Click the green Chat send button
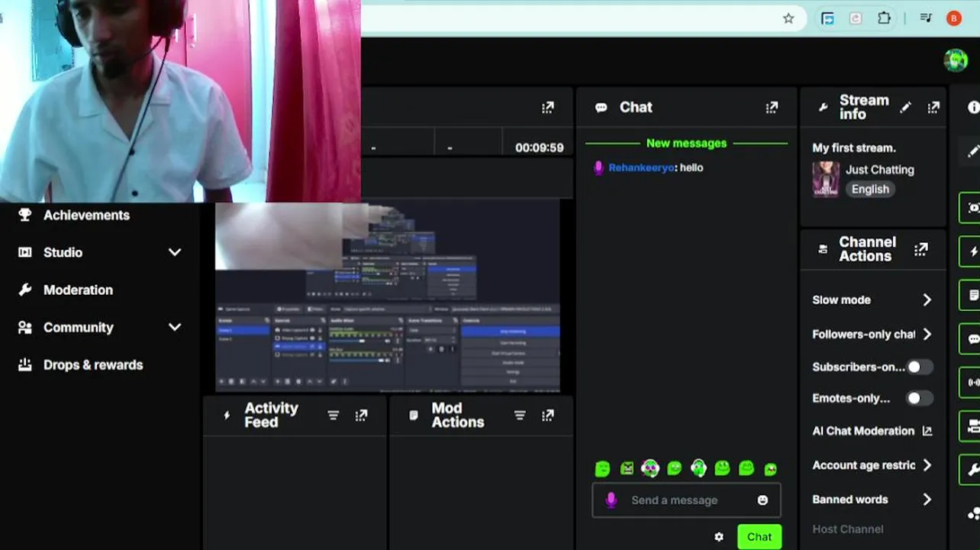This screenshot has height=550, width=980. click(x=759, y=537)
